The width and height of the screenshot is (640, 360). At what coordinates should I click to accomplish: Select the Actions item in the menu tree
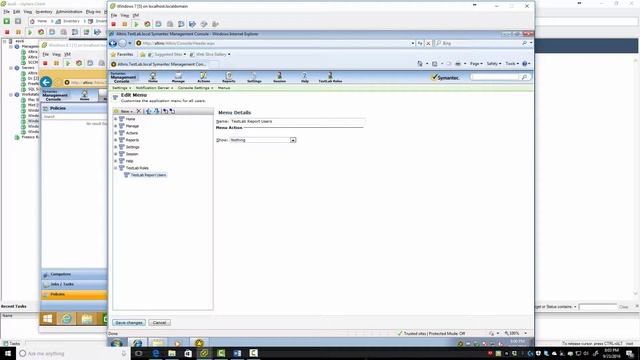coord(131,133)
